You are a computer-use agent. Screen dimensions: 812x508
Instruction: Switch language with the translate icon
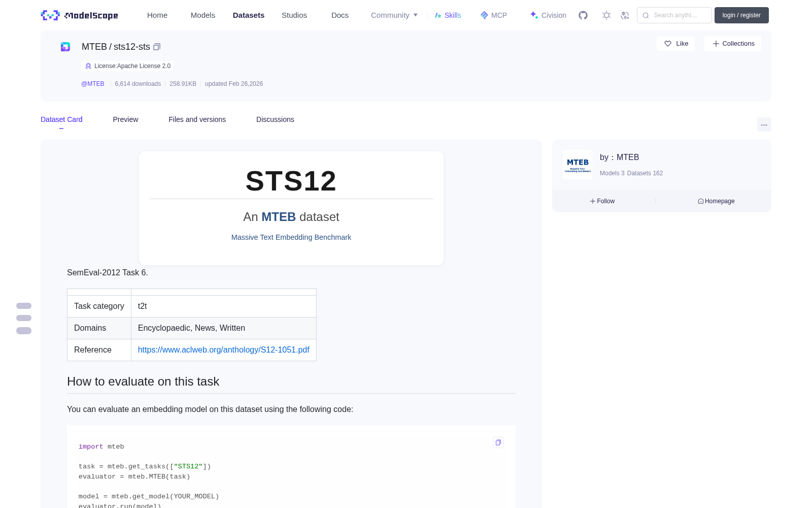(625, 15)
